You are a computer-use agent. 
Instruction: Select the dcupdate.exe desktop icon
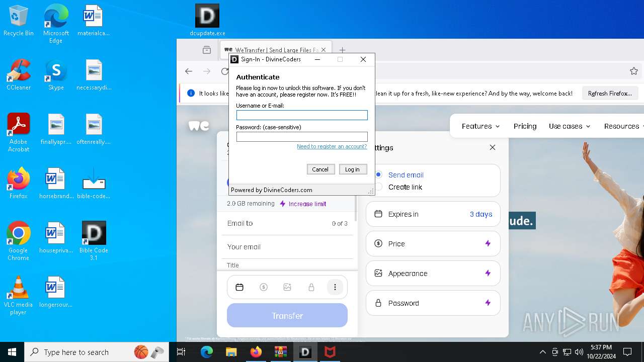click(x=207, y=21)
